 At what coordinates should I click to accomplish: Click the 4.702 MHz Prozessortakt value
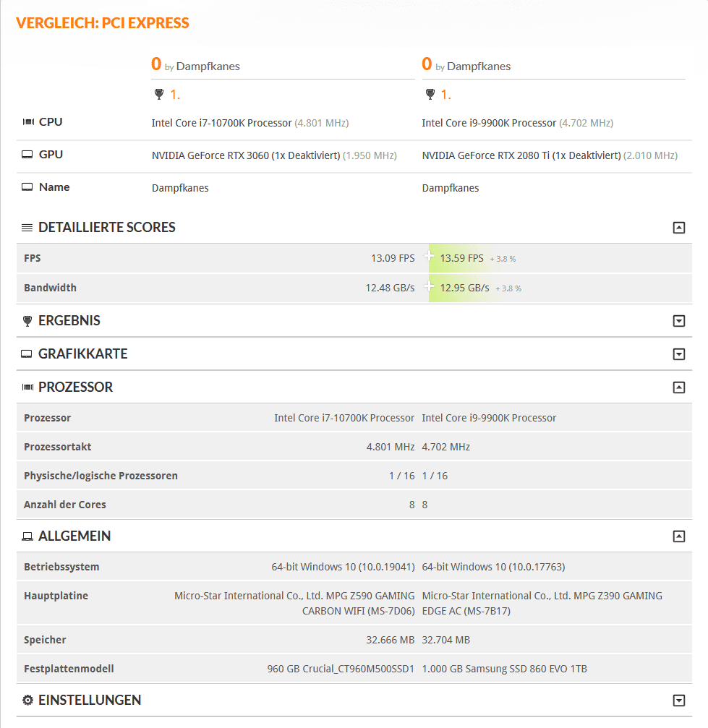[446, 447]
